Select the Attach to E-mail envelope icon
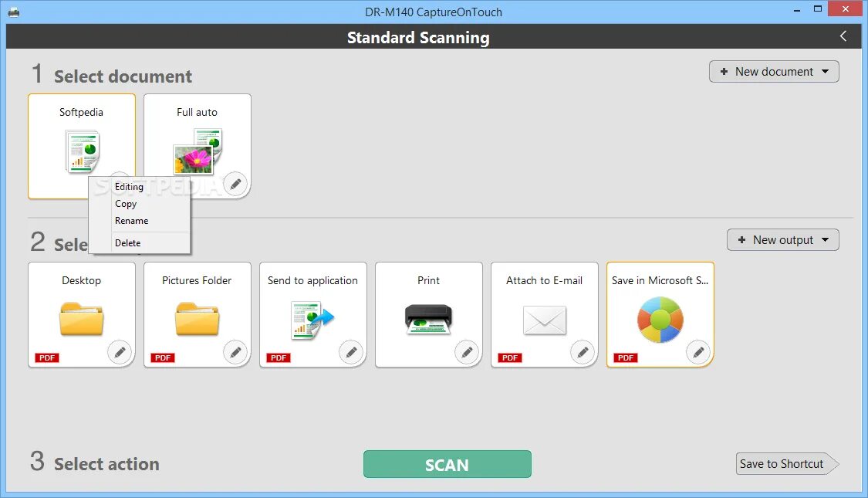The height and width of the screenshot is (498, 868). [545, 320]
